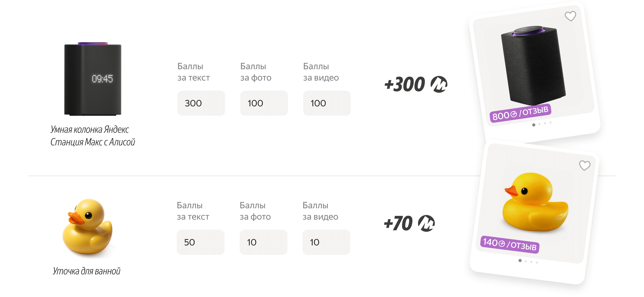Click the 140 per review badge
The width and height of the screenshot is (644, 297).
(x=510, y=244)
